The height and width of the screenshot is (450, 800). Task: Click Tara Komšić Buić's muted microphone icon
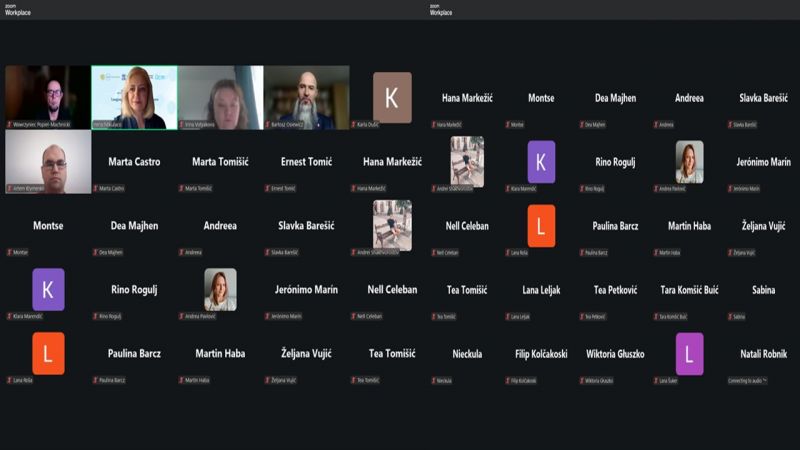tap(657, 316)
